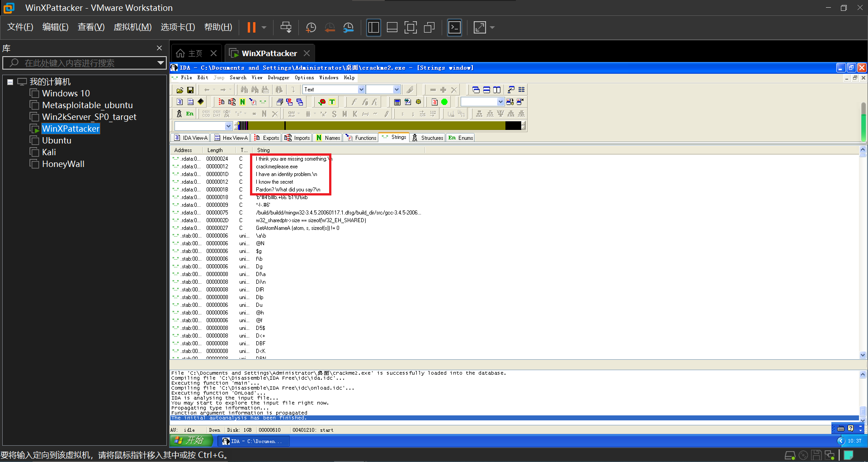
Task: Click the VMware teal message note icon
Action: (x=849, y=455)
